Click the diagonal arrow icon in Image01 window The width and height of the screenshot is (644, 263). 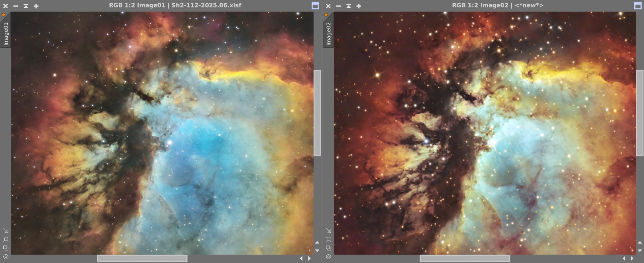pos(6,231)
